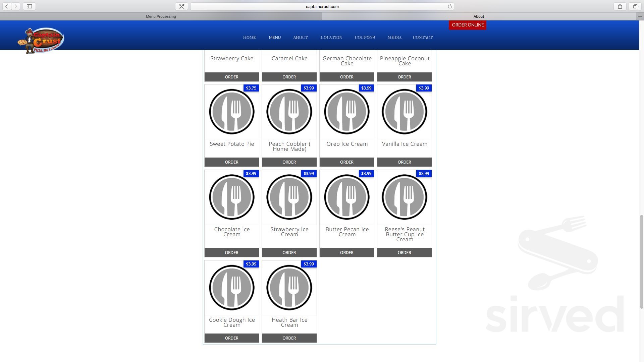The width and height of the screenshot is (644, 362).
Task: Go back with the Safari back arrow
Action: coord(7,6)
